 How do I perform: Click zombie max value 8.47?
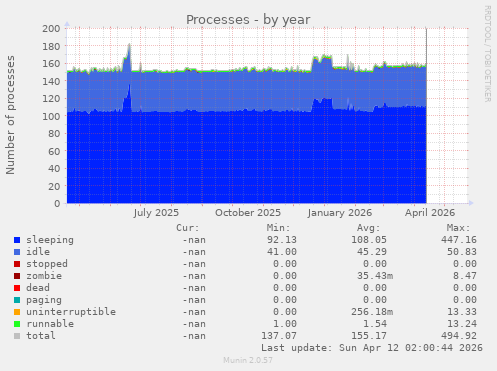pos(465,276)
